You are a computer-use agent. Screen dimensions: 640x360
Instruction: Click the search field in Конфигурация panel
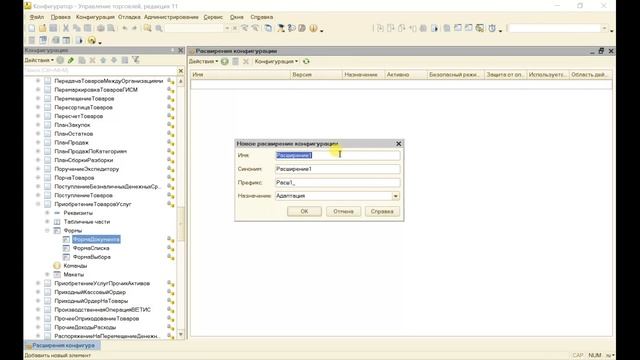(x=100, y=71)
